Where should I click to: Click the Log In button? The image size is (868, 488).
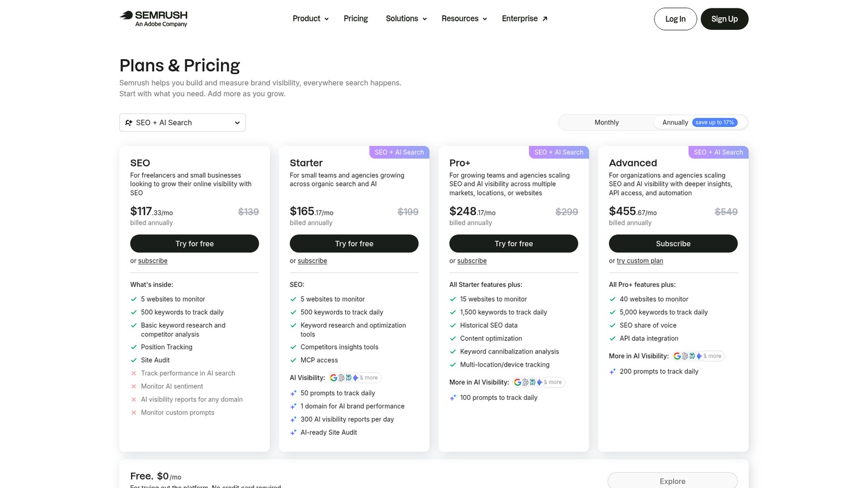(x=675, y=19)
